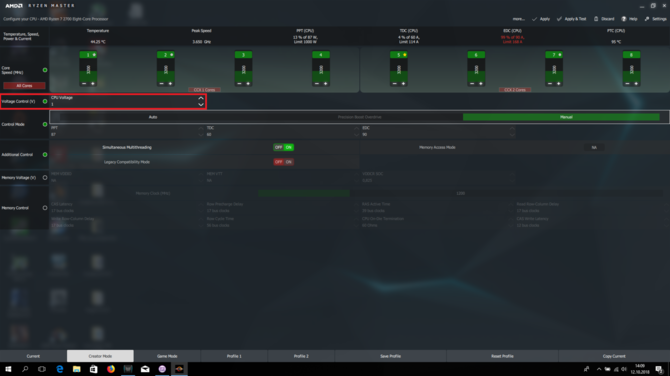Switch to the Profile 1 tab
670x376 pixels.
[234, 356]
